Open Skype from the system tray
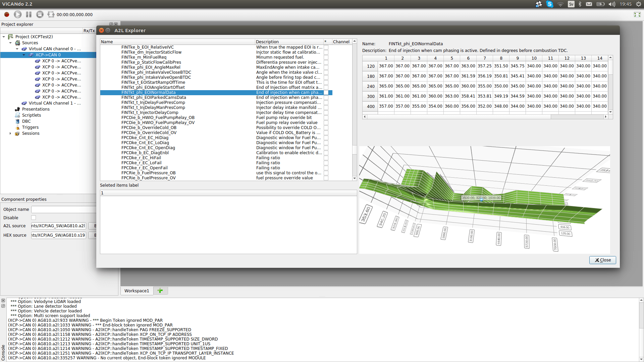Image resolution: width=644 pixels, height=362 pixels. (549, 4)
